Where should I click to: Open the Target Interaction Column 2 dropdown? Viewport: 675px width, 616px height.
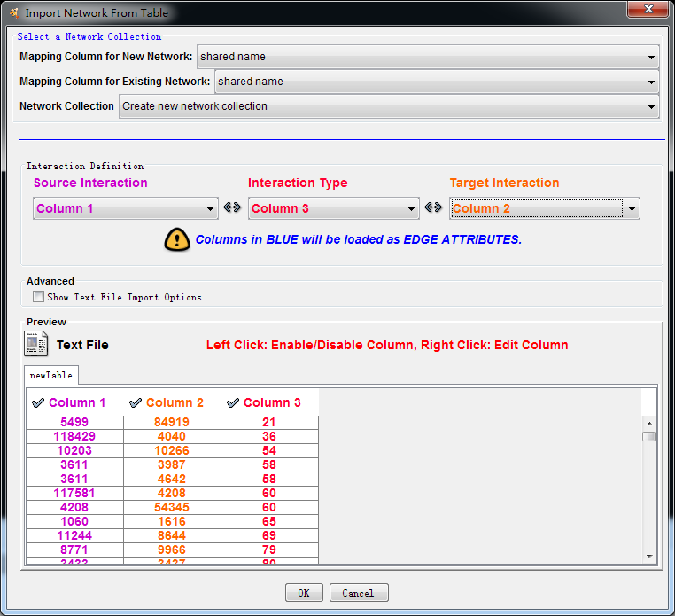coord(545,208)
